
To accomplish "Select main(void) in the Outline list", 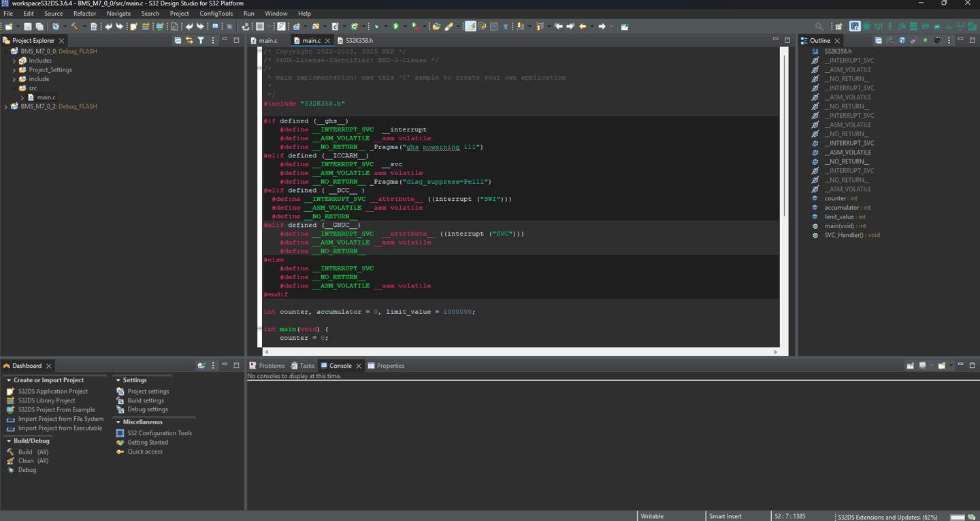I will pyautogui.click(x=845, y=226).
